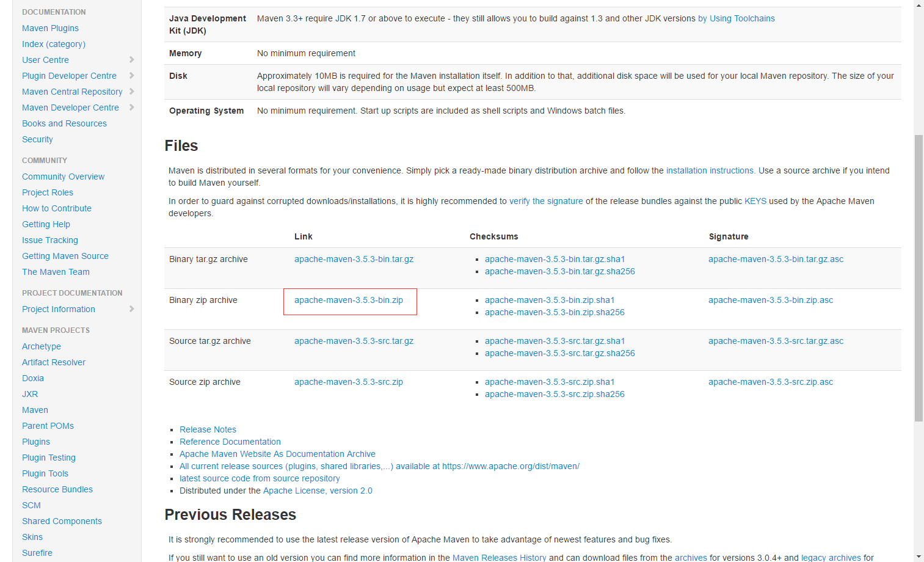
Task: Download apache-maven-3.5.3-src.zip
Action: click(x=349, y=382)
